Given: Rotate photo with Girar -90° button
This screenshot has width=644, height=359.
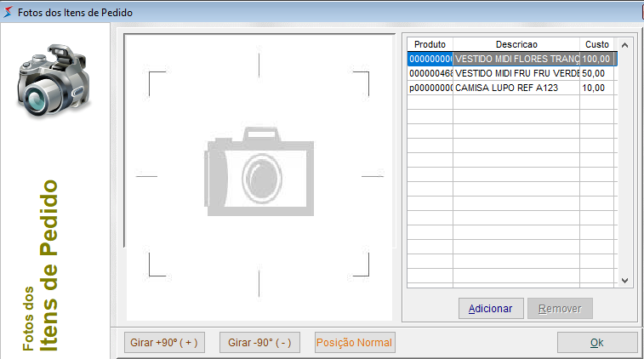Looking at the screenshot, I should (259, 343).
